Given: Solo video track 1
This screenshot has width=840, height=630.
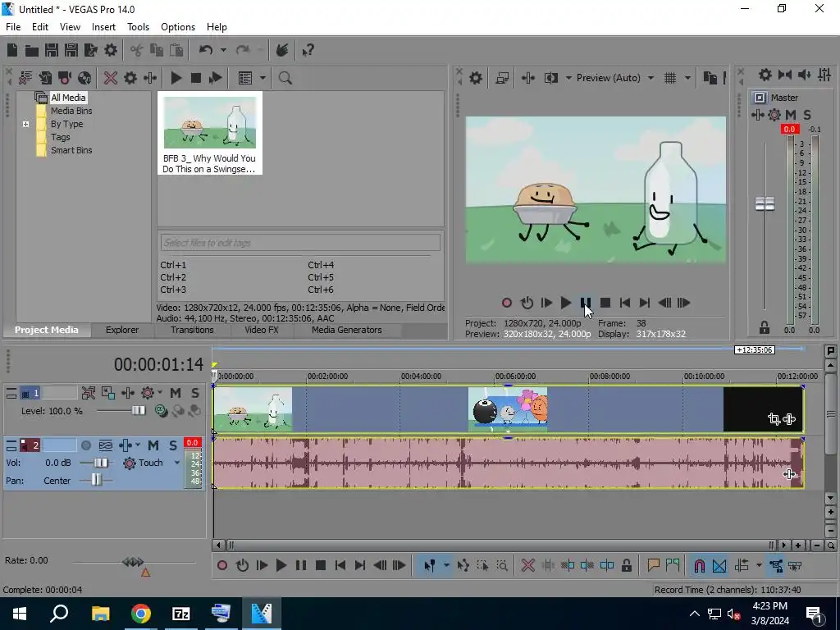Looking at the screenshot, I should [x=195, y=393].
